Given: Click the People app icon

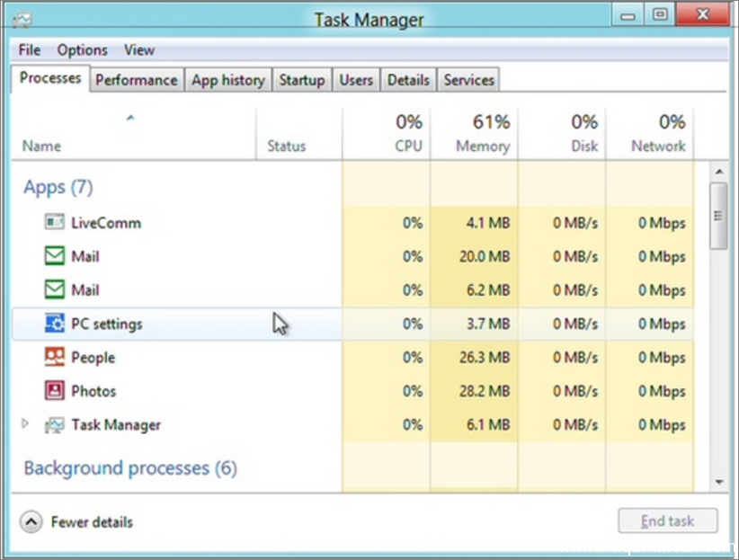Looking at the screenshot, I should (54, 357).
